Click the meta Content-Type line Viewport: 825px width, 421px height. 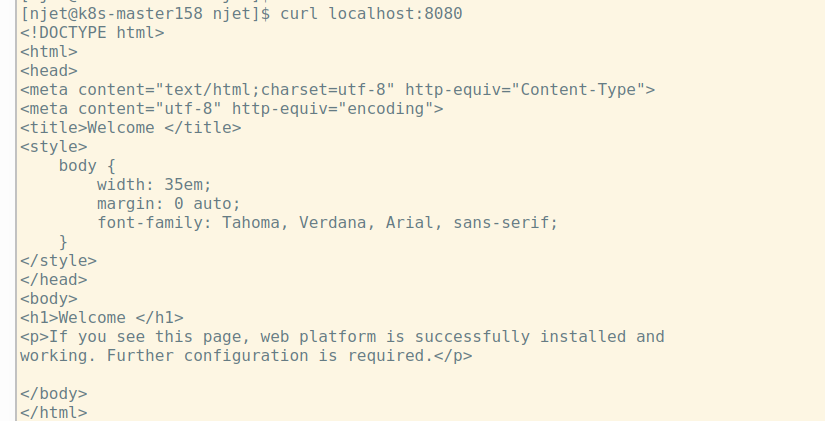[x=337, y=89]
